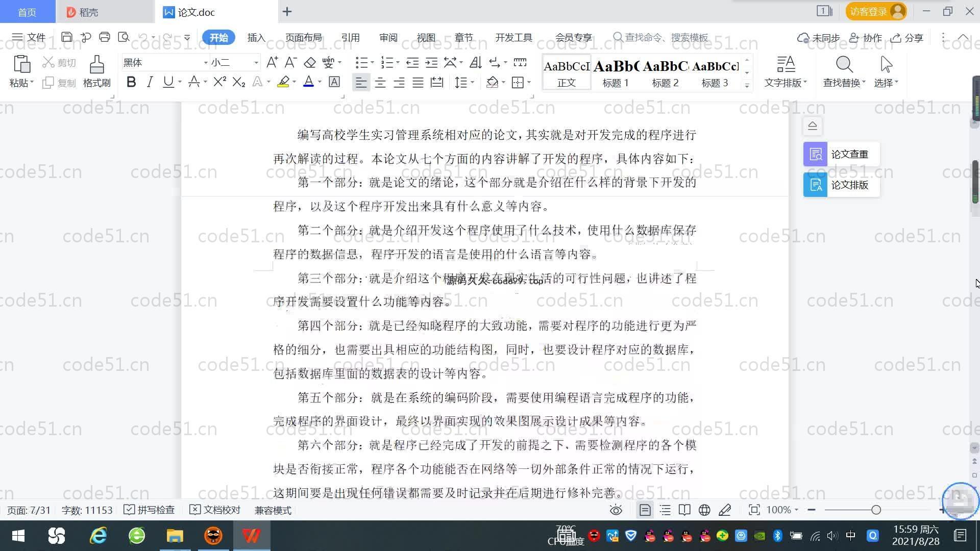Image resolution: width=980 pixels, height=551 pixels.
Task: Switch to outline view icon
Action: pos(665,510)
